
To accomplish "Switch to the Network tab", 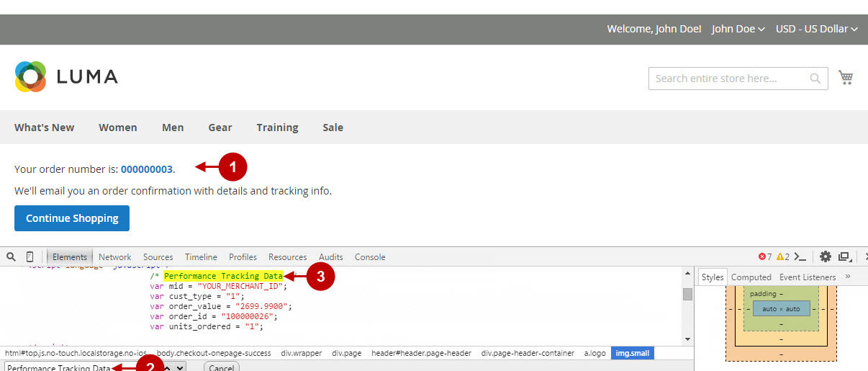I will pyautogui.click(x=115, y=256).
